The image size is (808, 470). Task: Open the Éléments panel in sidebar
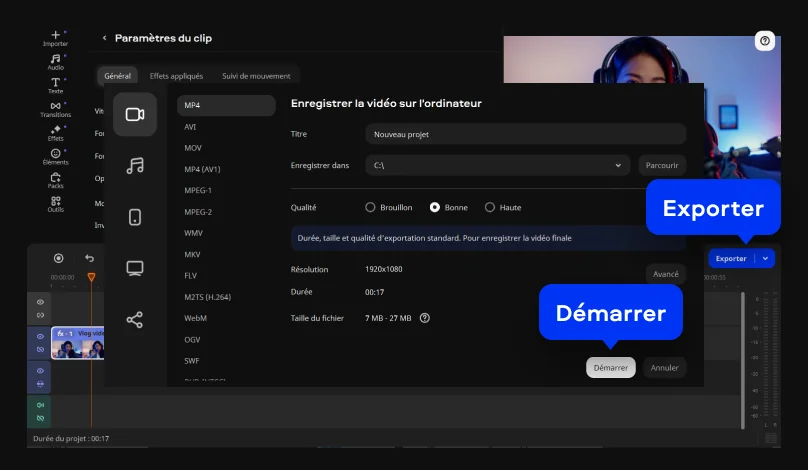point(55,155)
